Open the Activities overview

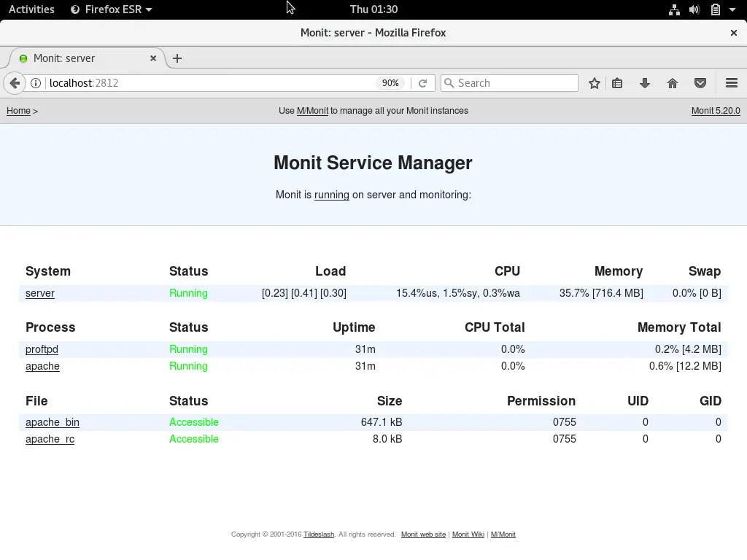31,9
